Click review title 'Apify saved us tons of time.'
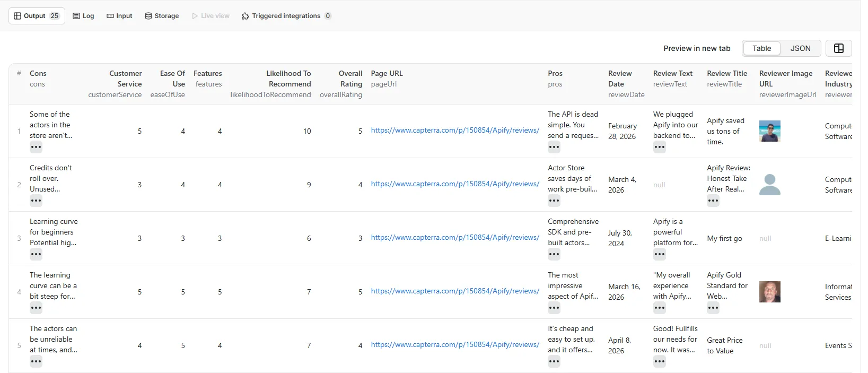Screen dimensions: 868x373 725,132
